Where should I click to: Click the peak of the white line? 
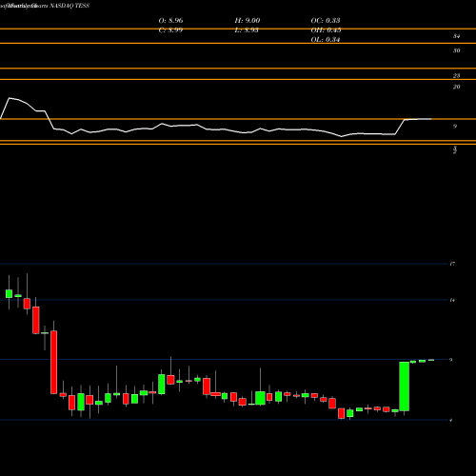point(9,98)
